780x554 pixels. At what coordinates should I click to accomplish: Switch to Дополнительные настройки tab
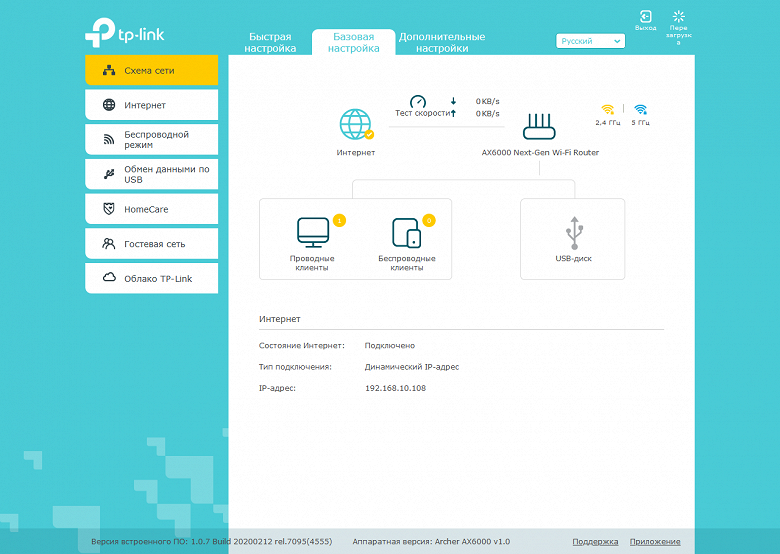[x=442, y=42]
